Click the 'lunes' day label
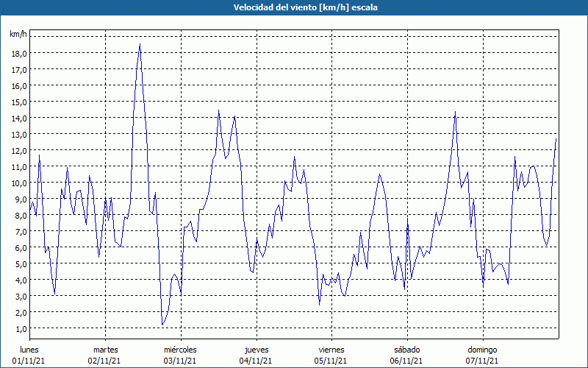Viewport: 588px width, 368px height. 29,350
